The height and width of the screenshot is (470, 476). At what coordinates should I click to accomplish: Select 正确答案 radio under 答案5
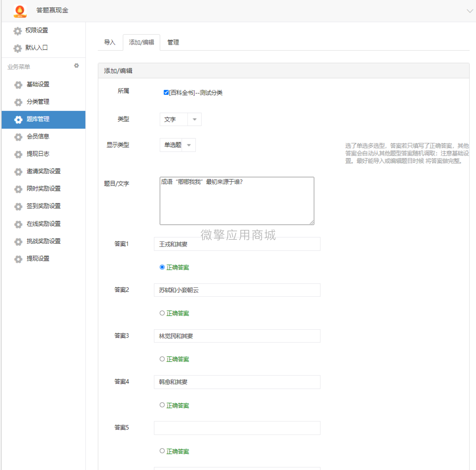162,451
